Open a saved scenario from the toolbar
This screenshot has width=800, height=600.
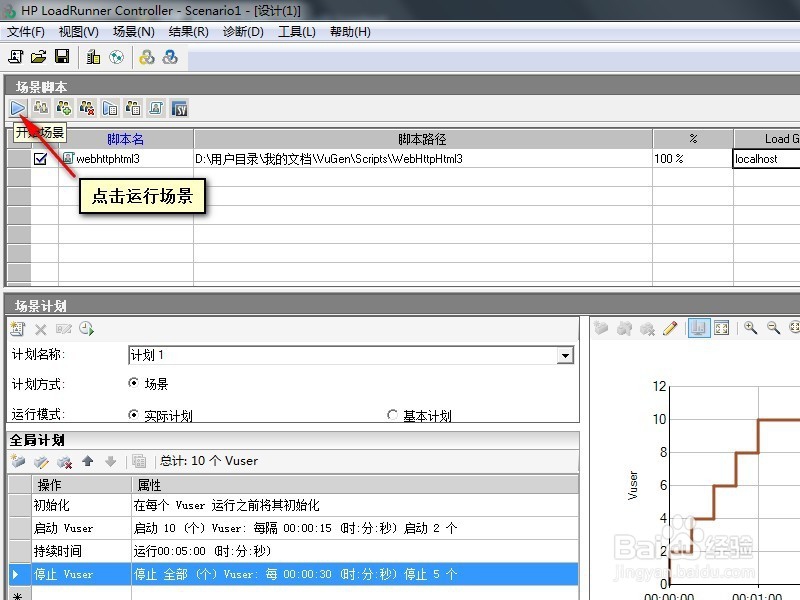38,57
